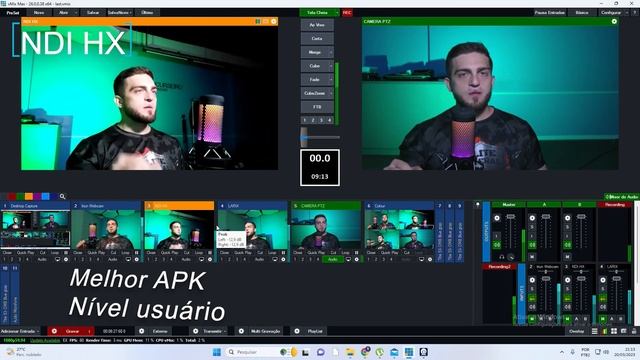Click gear icon beside PlayList button
The image size is (640, 360).
click(297, 331)
